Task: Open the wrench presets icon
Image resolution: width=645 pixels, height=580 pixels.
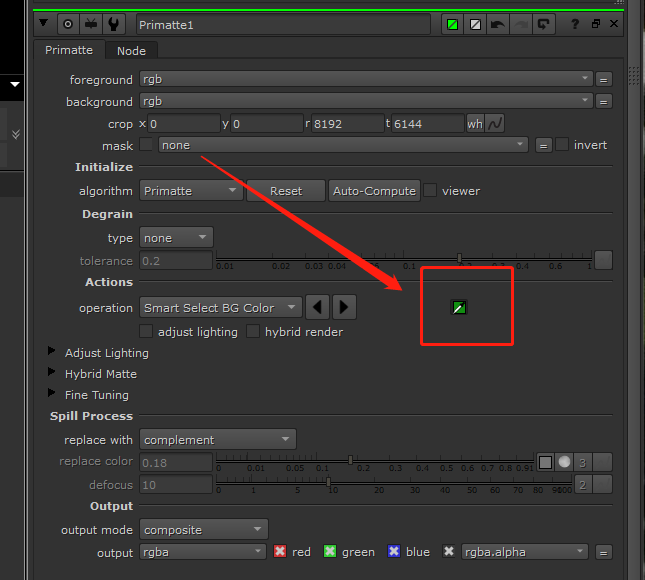Action: coord(114,24)
